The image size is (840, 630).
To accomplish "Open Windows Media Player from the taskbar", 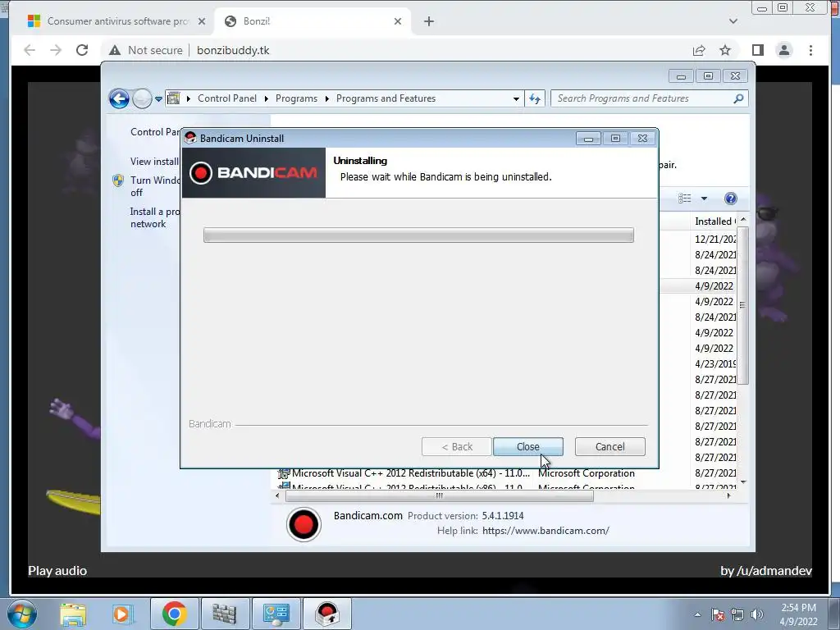I will click(x=122, y=614).
